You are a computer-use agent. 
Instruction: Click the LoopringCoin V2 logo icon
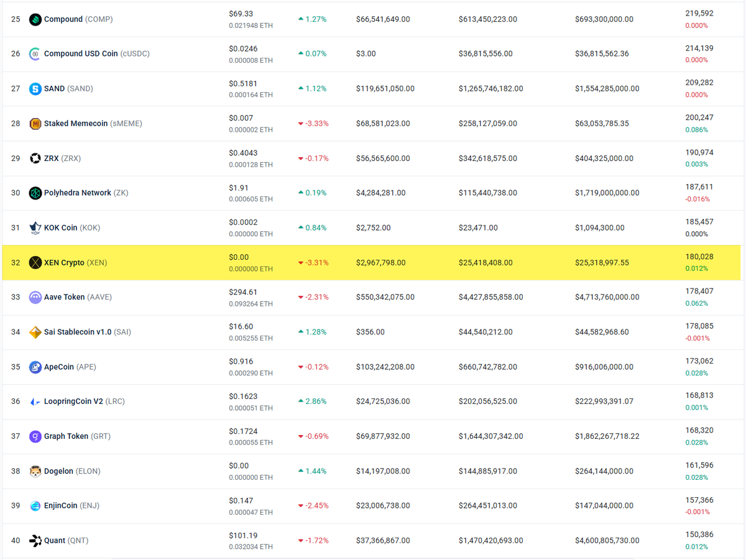click(35, 402)
